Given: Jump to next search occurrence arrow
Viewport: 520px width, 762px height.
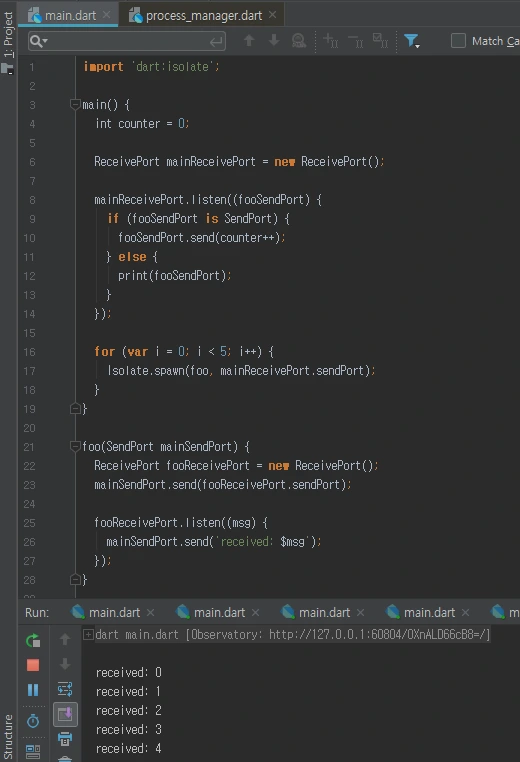Looking at the screenshot, I should [274, 40].
